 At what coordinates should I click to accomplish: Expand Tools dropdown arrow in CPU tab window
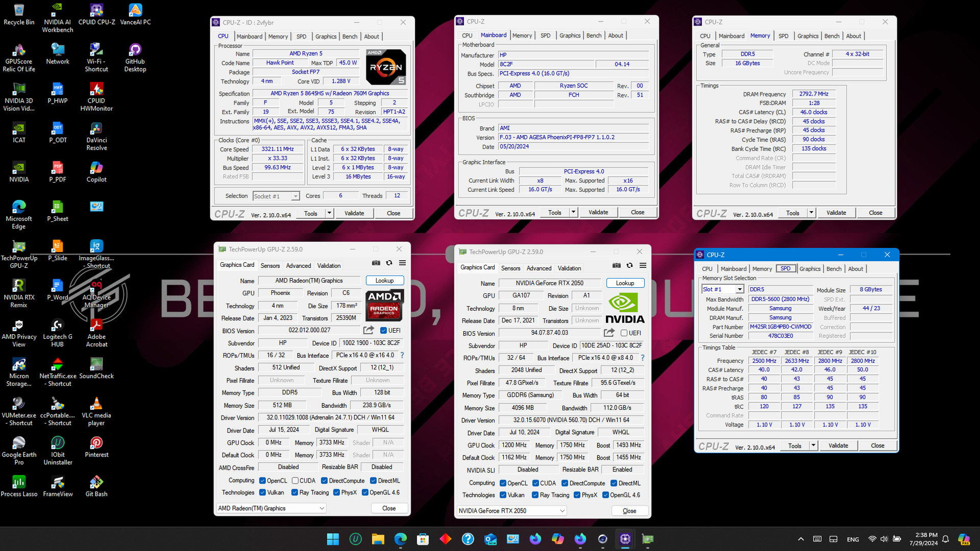[329, 213]
